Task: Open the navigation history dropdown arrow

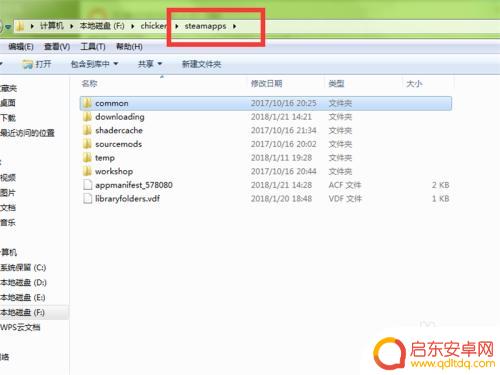Action: (8, 26)
